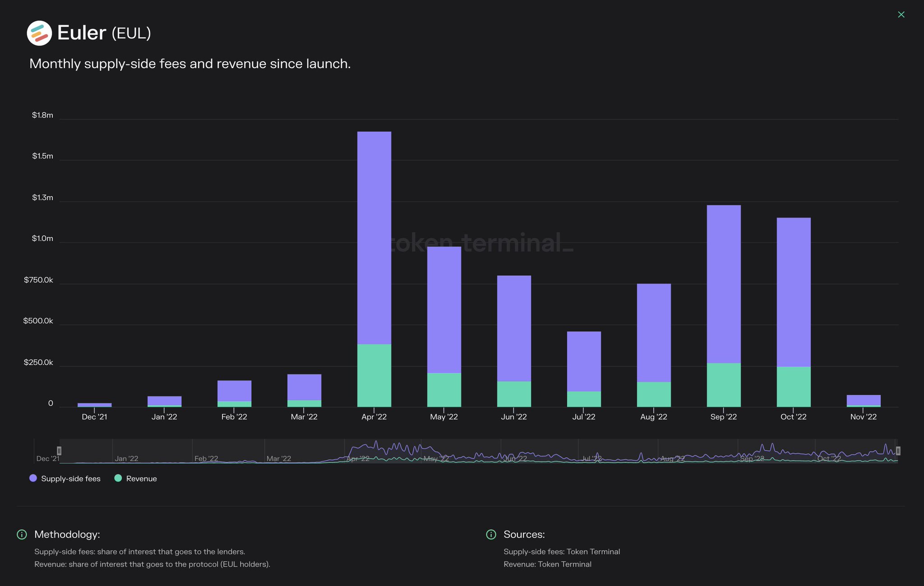
Task: Click the Sources info icon
Action: (491, 535)
